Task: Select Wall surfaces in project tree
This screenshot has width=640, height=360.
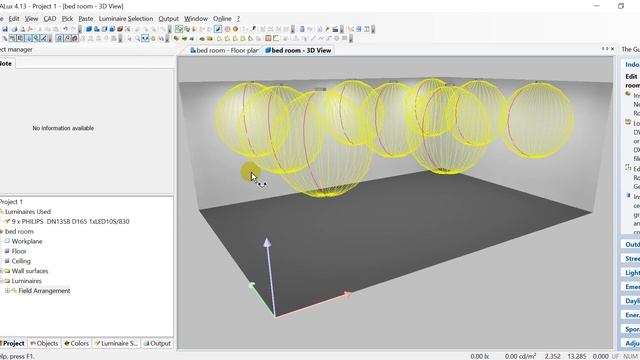Action: point(30,271)
